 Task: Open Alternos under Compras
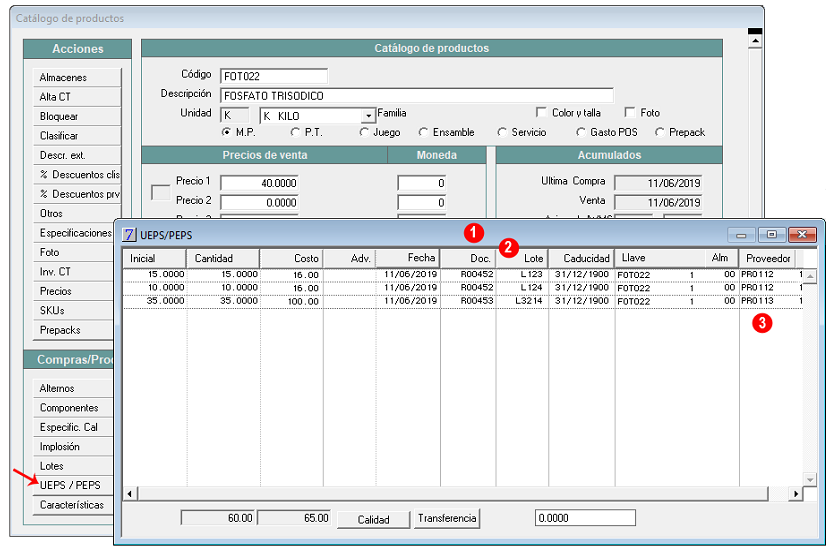pos(74,388)
